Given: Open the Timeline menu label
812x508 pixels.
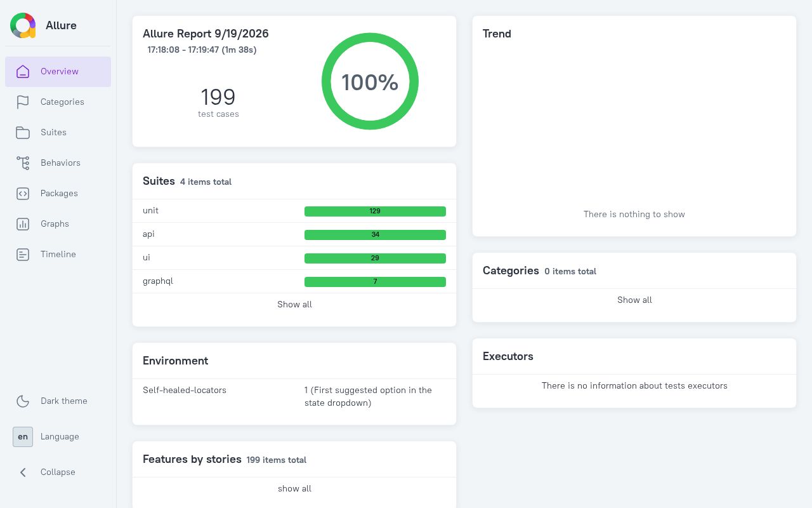Looking at the screenshot, I should click(58, 254).
